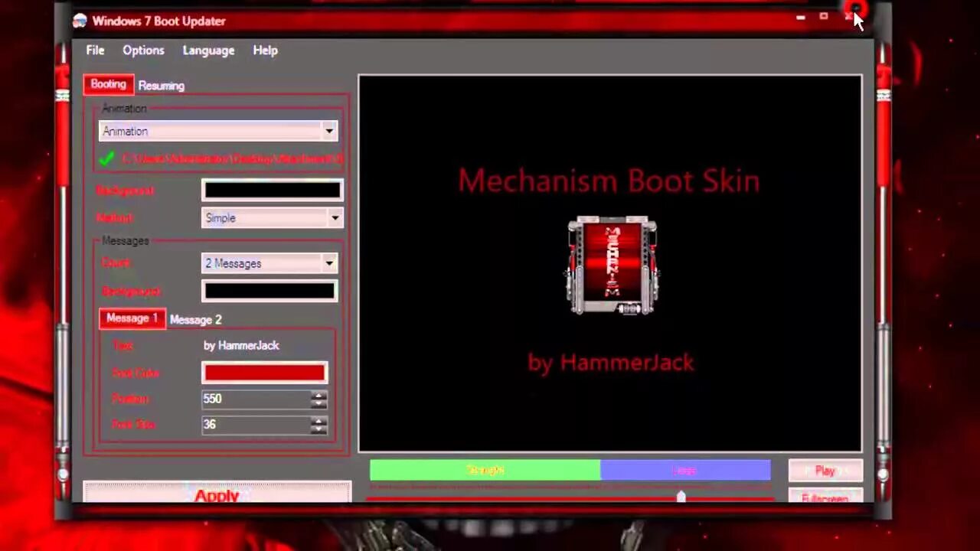Image resolution: width=980 pixels, height=551 pixels.
Task: Increase the Position value with up arrow
Action: click(318, 395)
